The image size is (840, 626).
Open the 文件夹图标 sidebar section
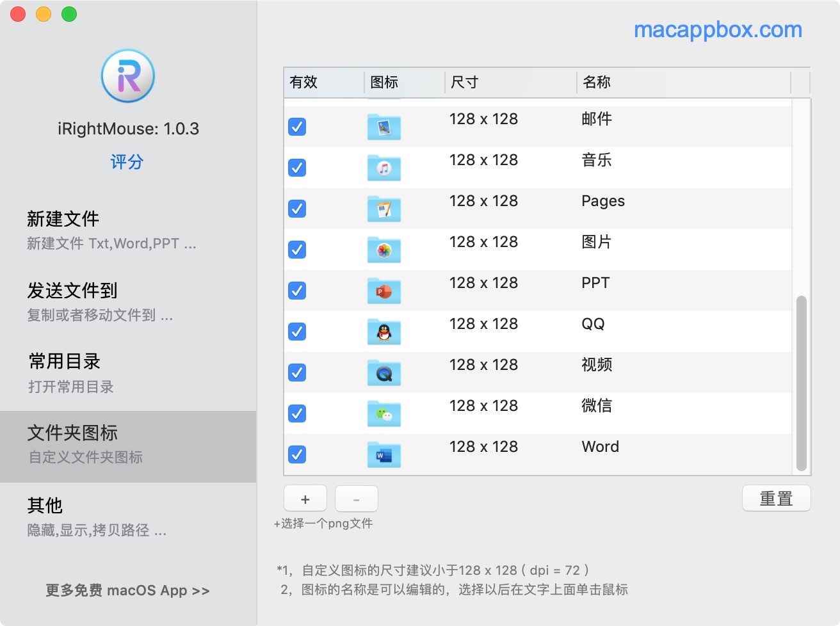128,446
